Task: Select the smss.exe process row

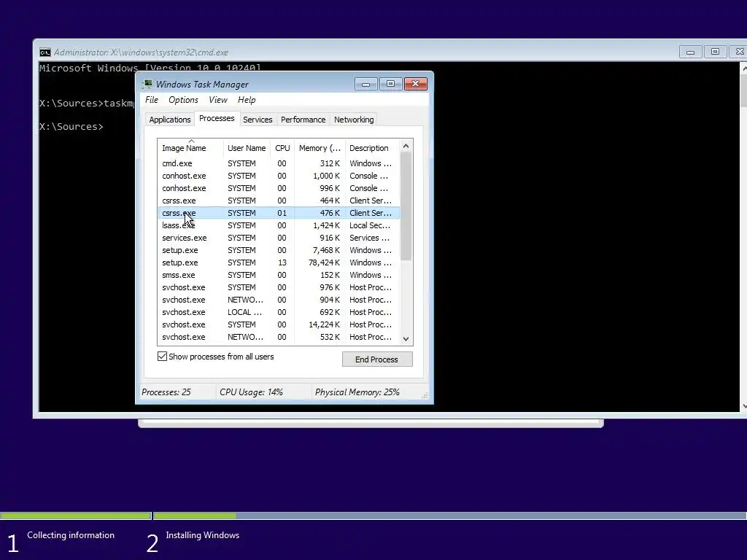Action: pyautogui.click(x=279, y=275)
